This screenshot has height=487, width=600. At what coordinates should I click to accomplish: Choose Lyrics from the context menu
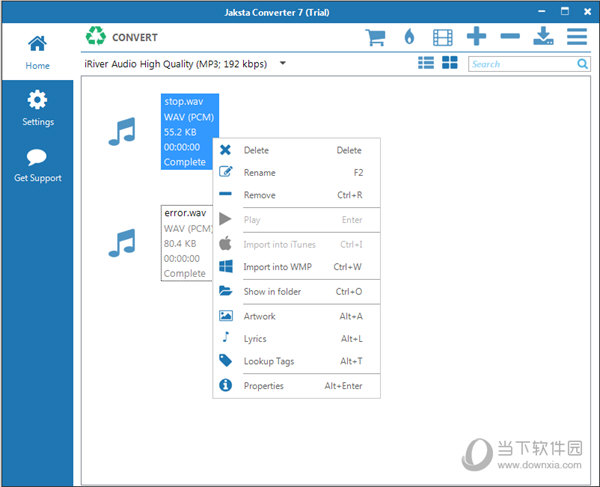296,339
